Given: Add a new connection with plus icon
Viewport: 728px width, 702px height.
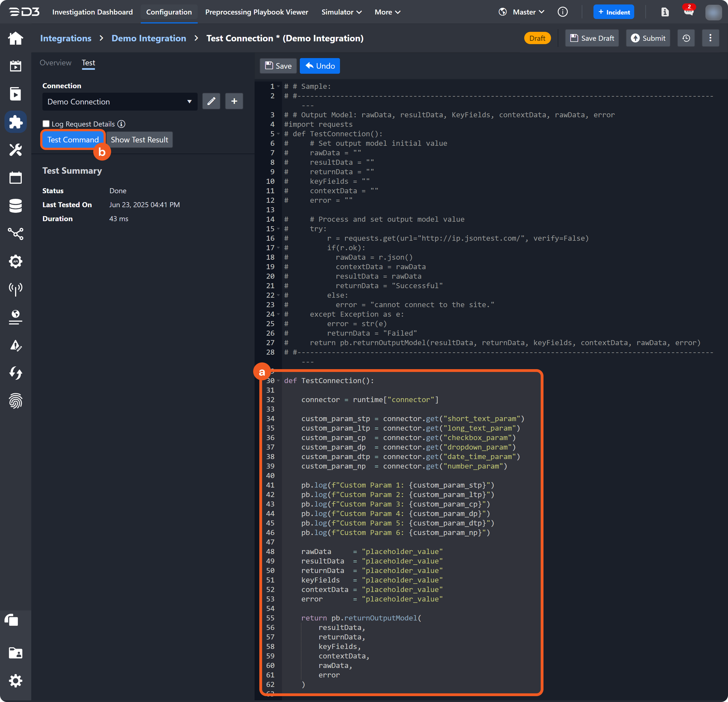Looking at the screenshot, I should [x=234, y=101].
